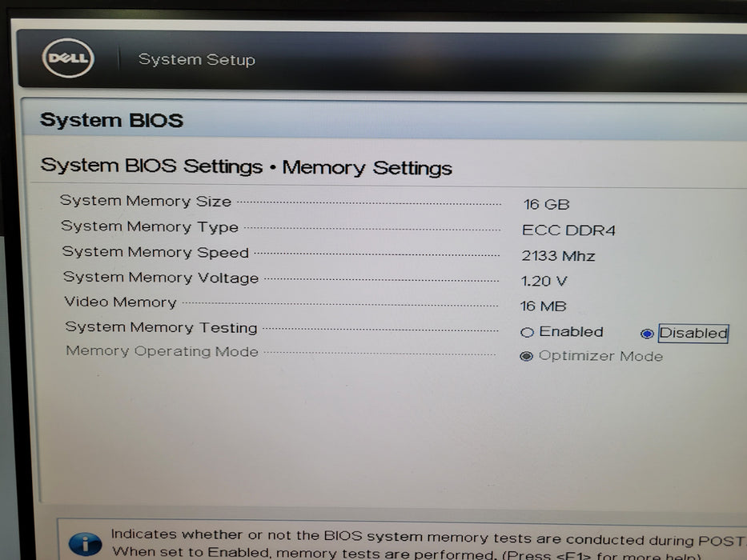
Task: Click the Memory Operating Mode label
Action: (162, 351)
